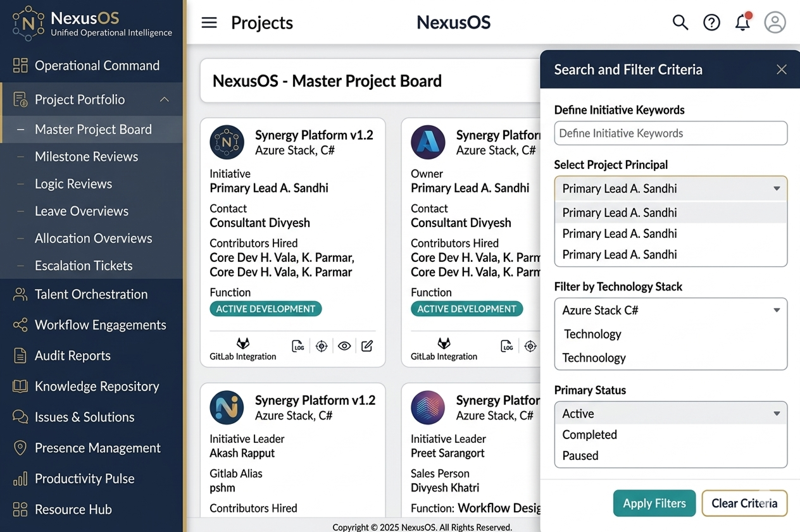Viewport: 800px width, 532px height.
Task: Open notifications bell icon
Action: [x=742, y=23]
